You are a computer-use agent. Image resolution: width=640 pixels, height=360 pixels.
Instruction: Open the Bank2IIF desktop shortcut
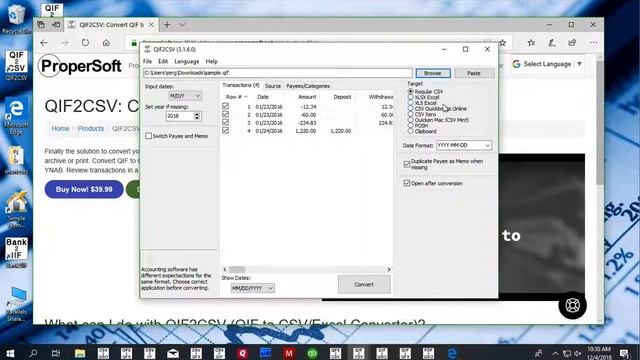click(x=16, y=253)
